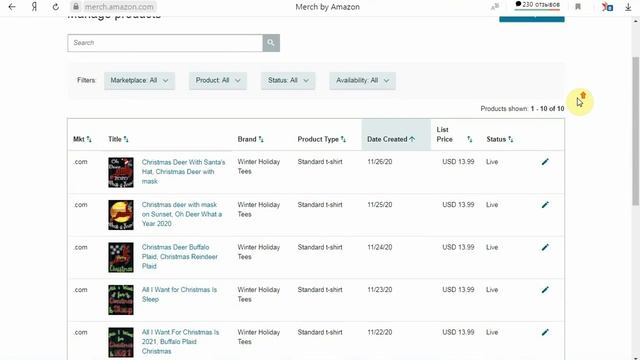
Task: Click the 11/26/20 date cell
Action: pos(380,162)
